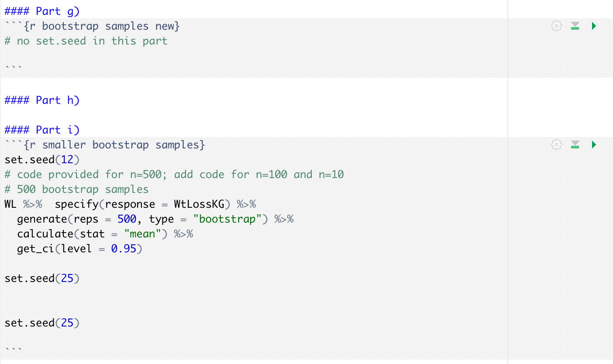This screenshot has width=613, height=364.
Task: Place cursor on blank line after first set.seed(25)
Action: pyautogui.click(x=253, y=293)
